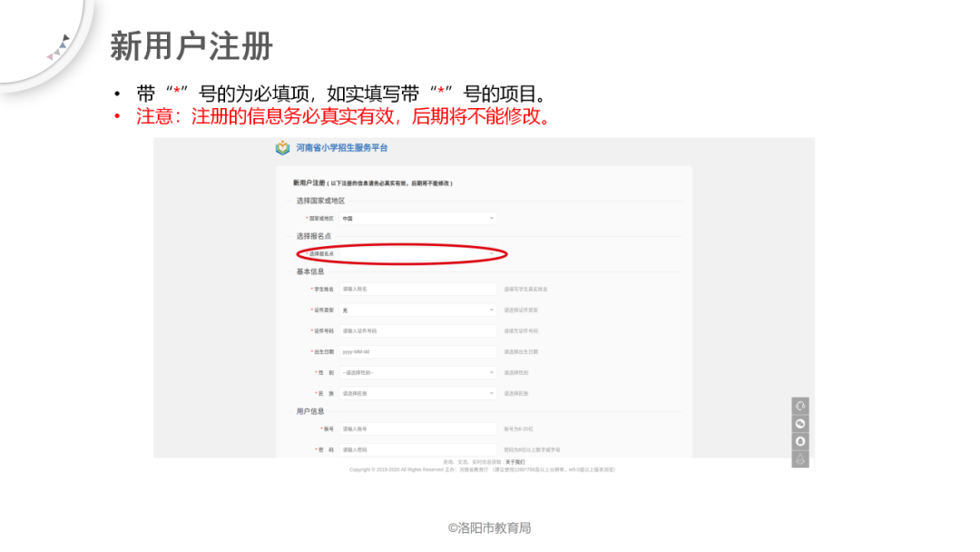Click the user profile icon in floating sidebar
This screenshot has height=552, width=980.
pos(799,442)
